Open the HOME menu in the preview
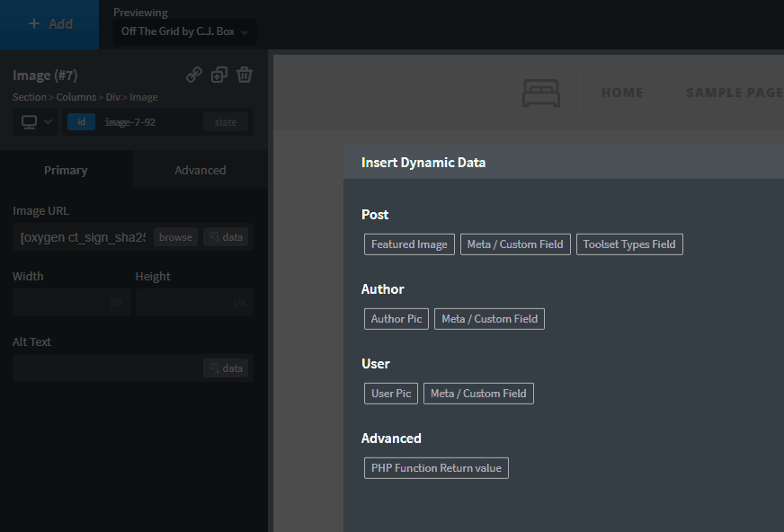The height and width of the screenshot is (532, 784). [622, 92]
